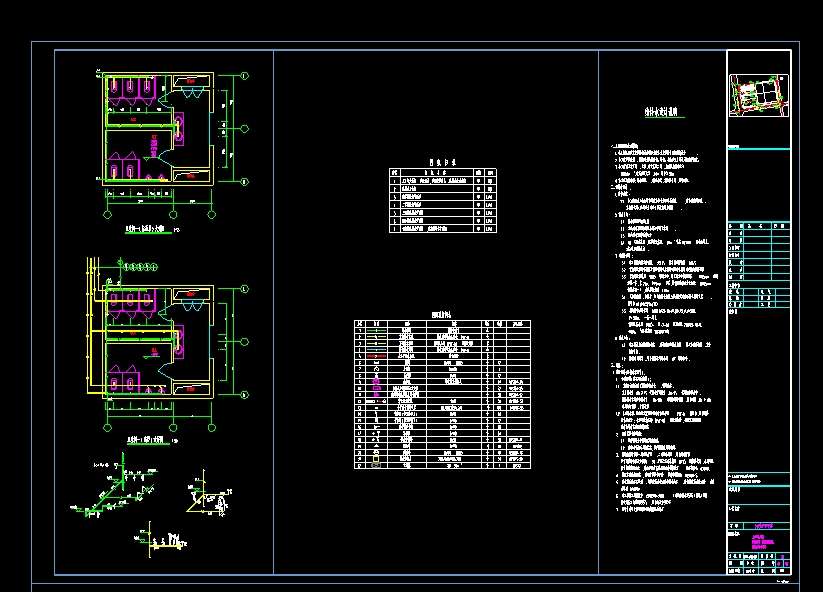Click the materials legend table

[442, 394]
